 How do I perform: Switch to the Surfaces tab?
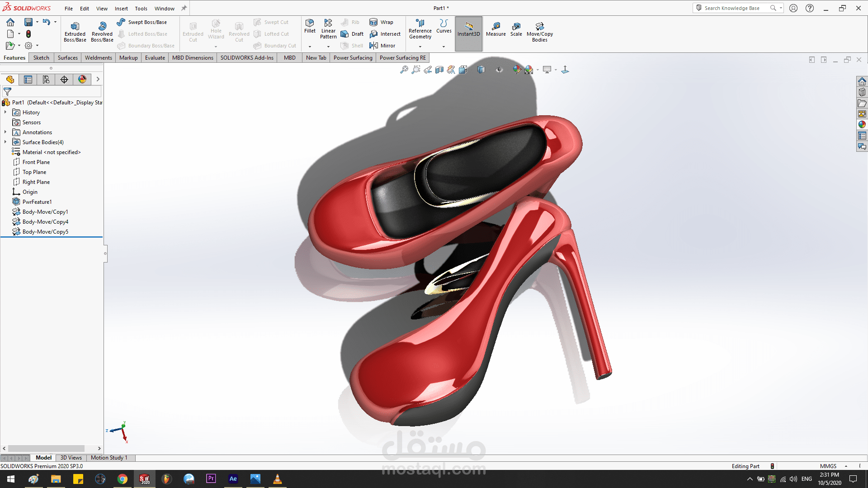67,58
